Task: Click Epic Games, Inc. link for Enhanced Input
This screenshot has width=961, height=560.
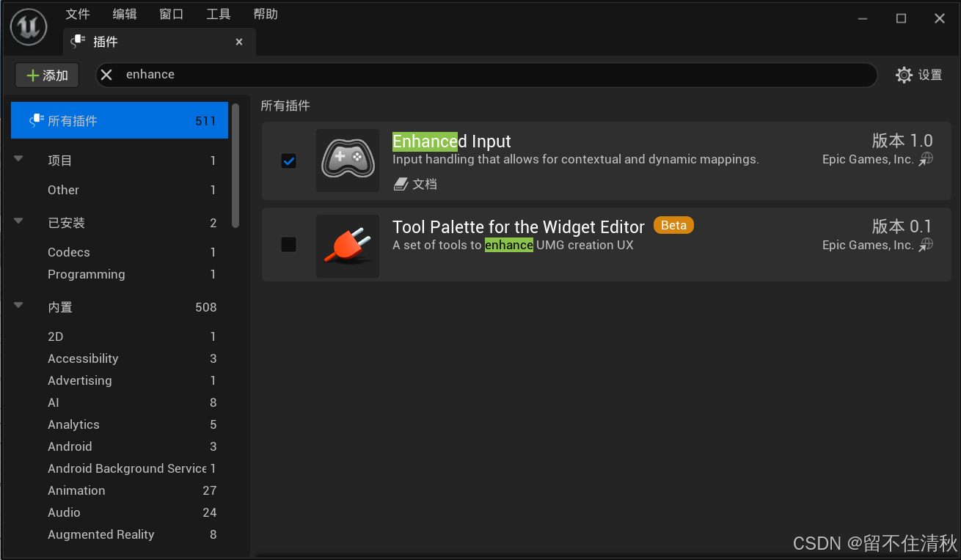Action: coord(868,159)
